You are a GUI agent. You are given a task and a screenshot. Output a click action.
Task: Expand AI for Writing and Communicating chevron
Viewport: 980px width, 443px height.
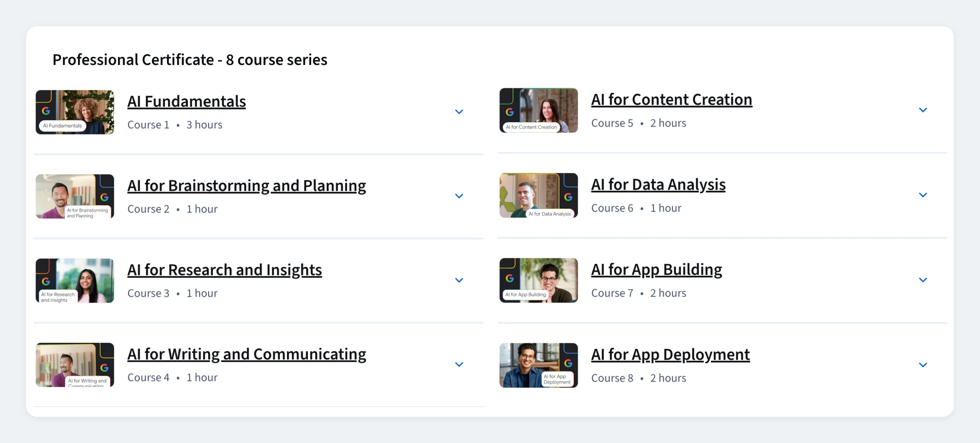tap(459, 364)
